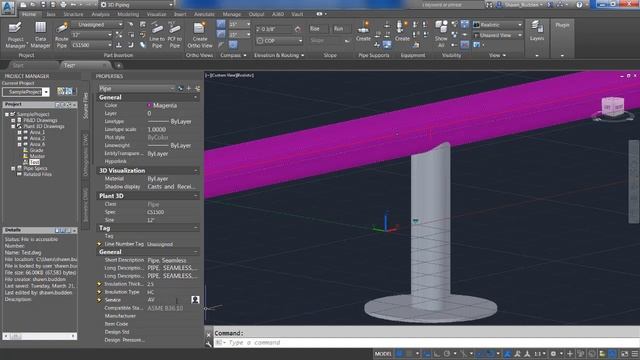
Task: Click the new drawing plus tab button
Action: pos(118,65)
